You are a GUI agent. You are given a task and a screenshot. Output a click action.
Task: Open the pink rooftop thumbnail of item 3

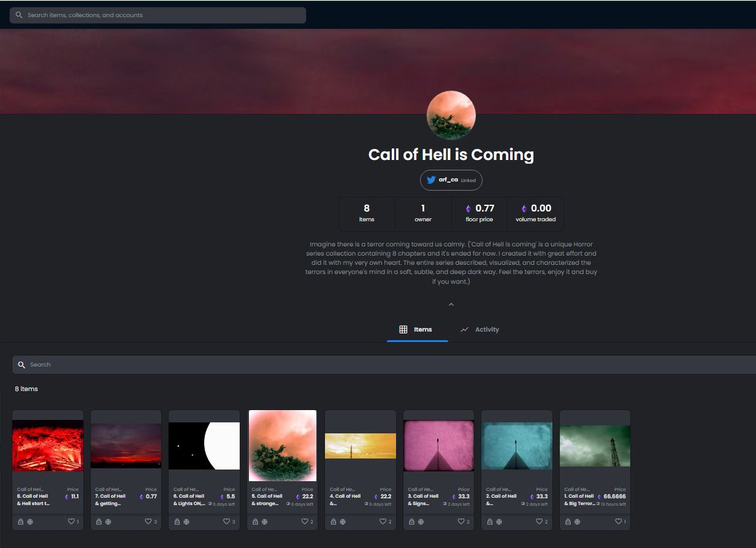pyautogui.click(x=438, y=446)
